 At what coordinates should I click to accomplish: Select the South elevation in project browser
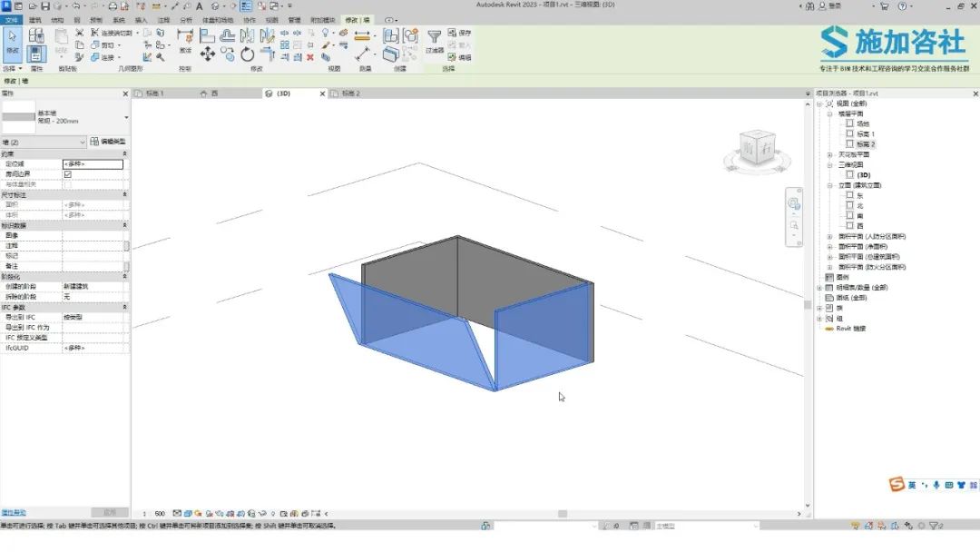pos(859,215)
